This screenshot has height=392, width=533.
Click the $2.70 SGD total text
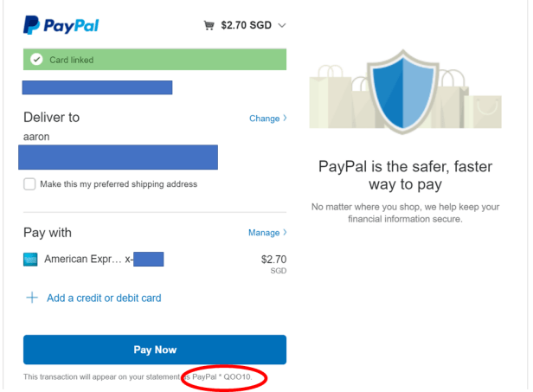246,25
